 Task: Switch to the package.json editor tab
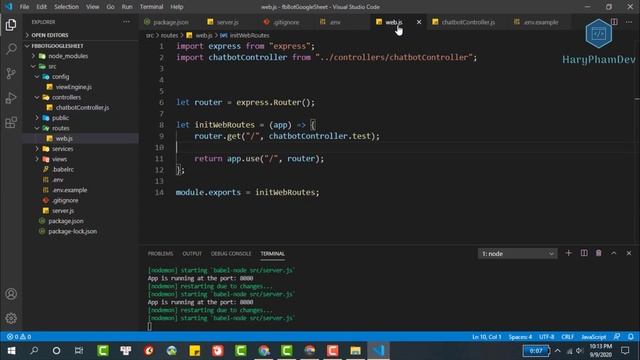point(171,22)
